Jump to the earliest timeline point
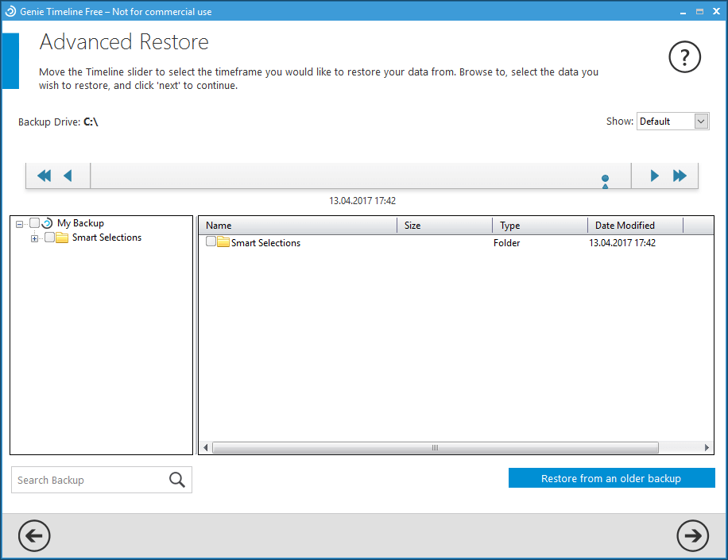Image resolution: width=728 pixels, height=560 pixels. pyautogui.click(x=44, y=176)
